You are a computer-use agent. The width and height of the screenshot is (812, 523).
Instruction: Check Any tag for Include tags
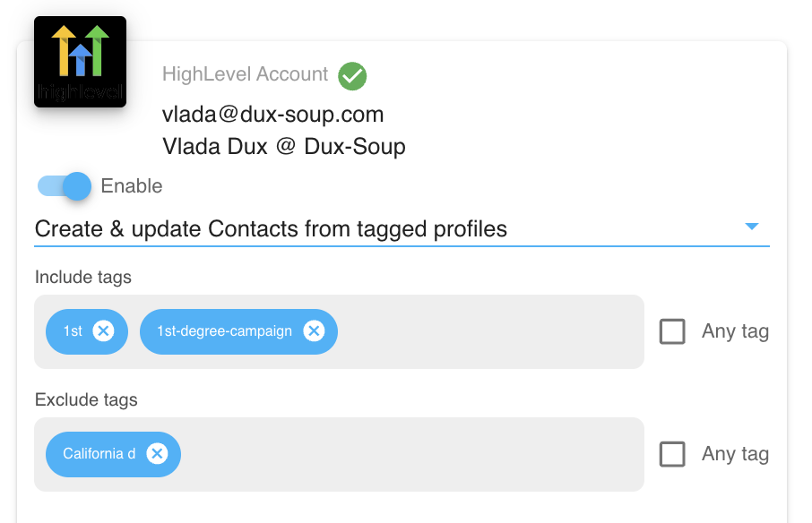pos(672,331)
